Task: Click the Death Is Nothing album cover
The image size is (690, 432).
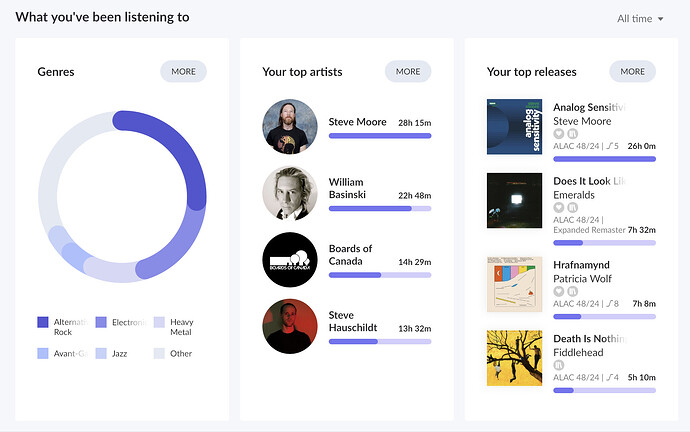Action: coord(514,358)
